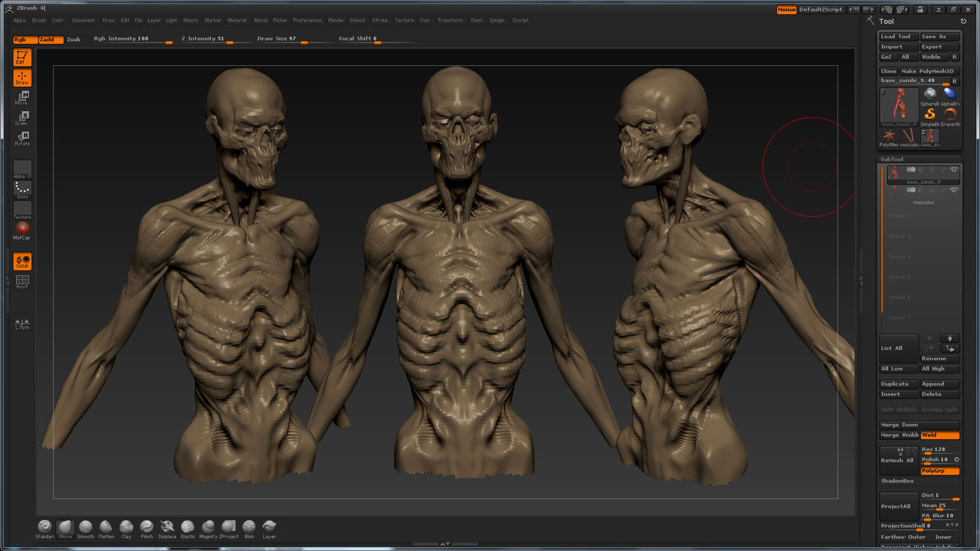Screen dimensions: 980x551
Task: Choose the Magnify brush
Action: (x=208, y=527)
